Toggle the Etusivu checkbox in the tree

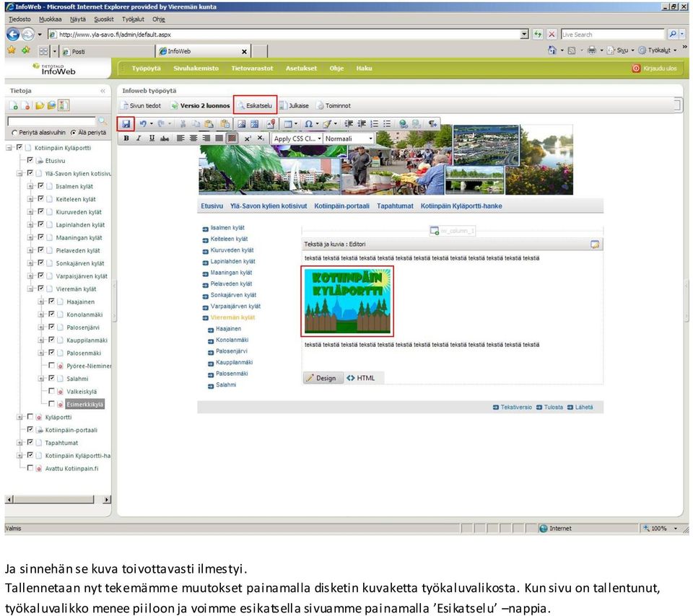tap(30, 160)
